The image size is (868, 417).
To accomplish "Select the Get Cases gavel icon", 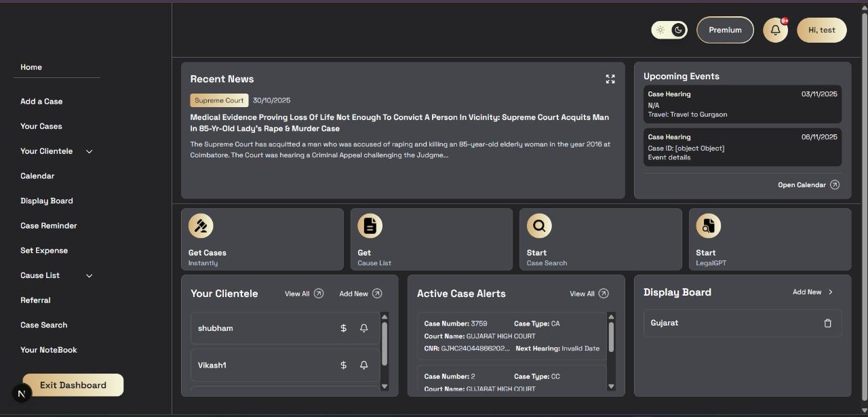I will tap(201, 226).
